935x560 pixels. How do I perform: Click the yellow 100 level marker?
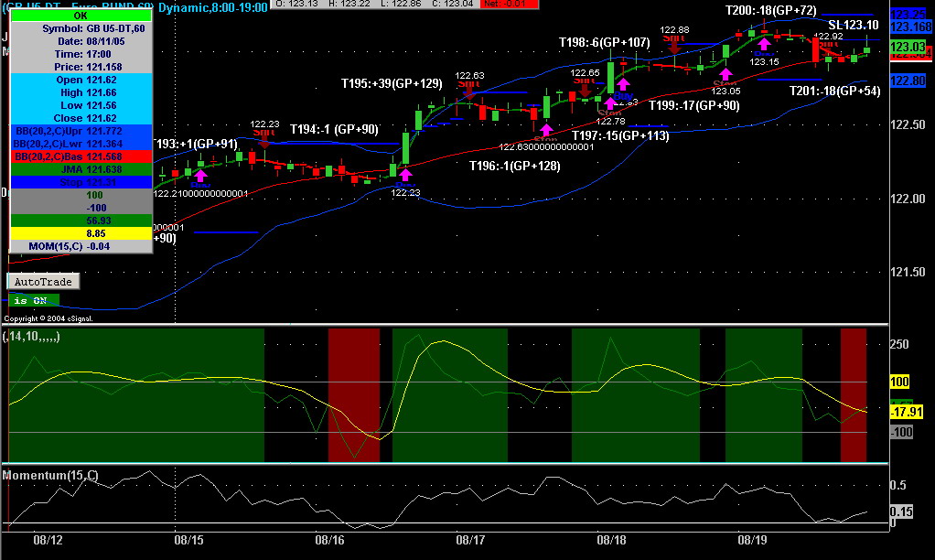click(899, 382)
